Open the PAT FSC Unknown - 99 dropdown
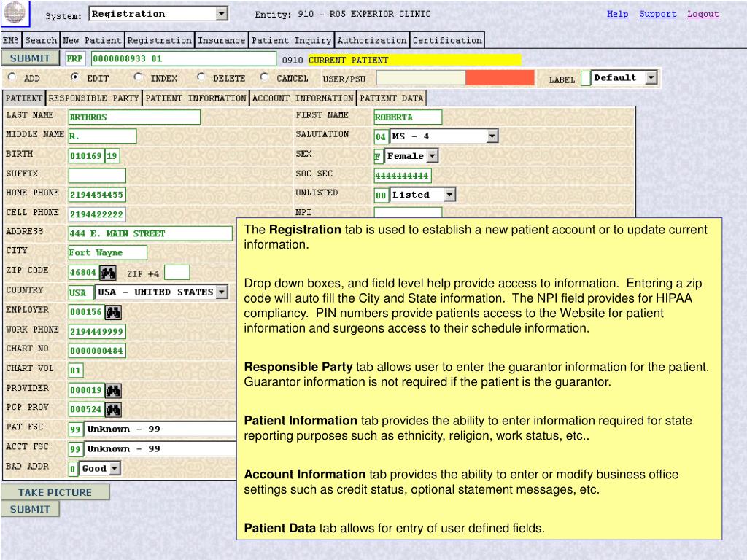 coord(160,429)
